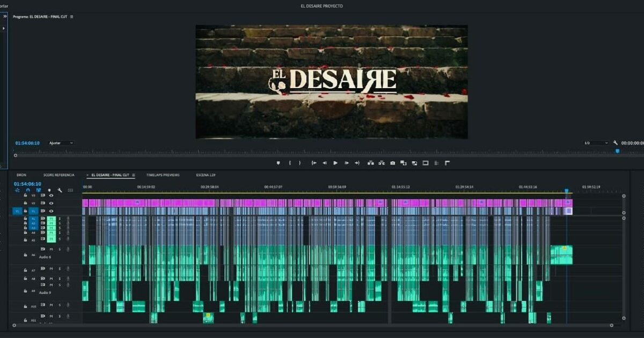Expand collapsed panels with the double-chevron button
644x338 pixels.
[5, 17]
